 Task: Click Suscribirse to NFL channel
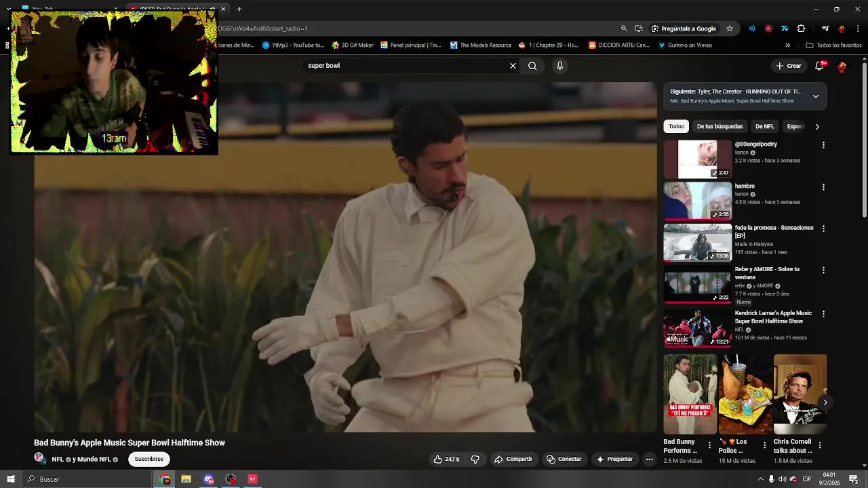pos(149,459)
